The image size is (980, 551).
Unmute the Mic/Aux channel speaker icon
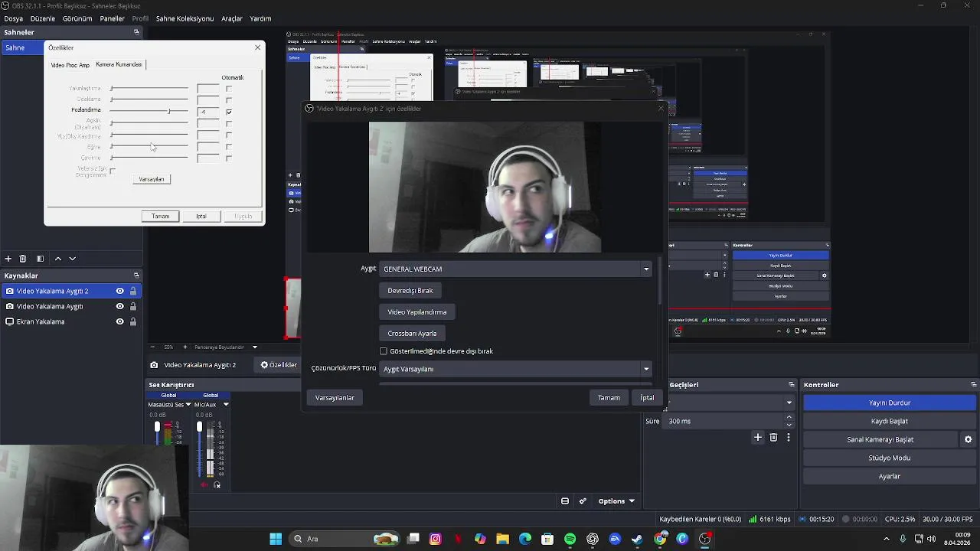(204, 485)
